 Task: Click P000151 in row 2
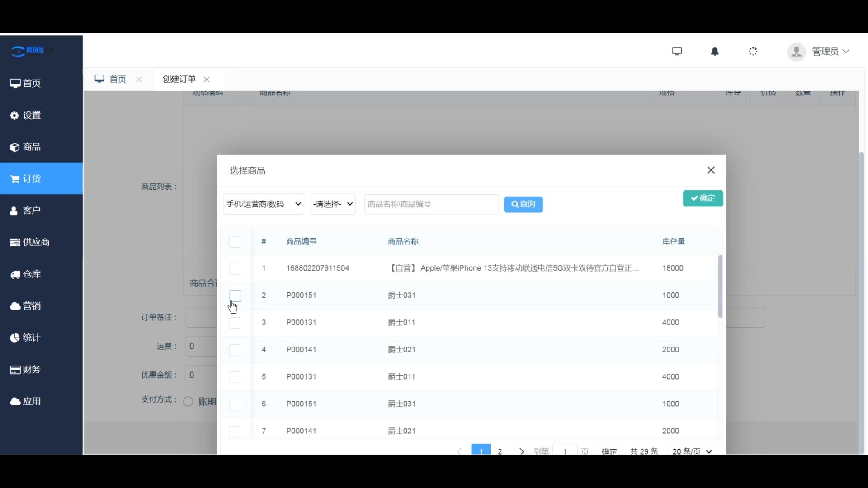(x=301, y=296)
